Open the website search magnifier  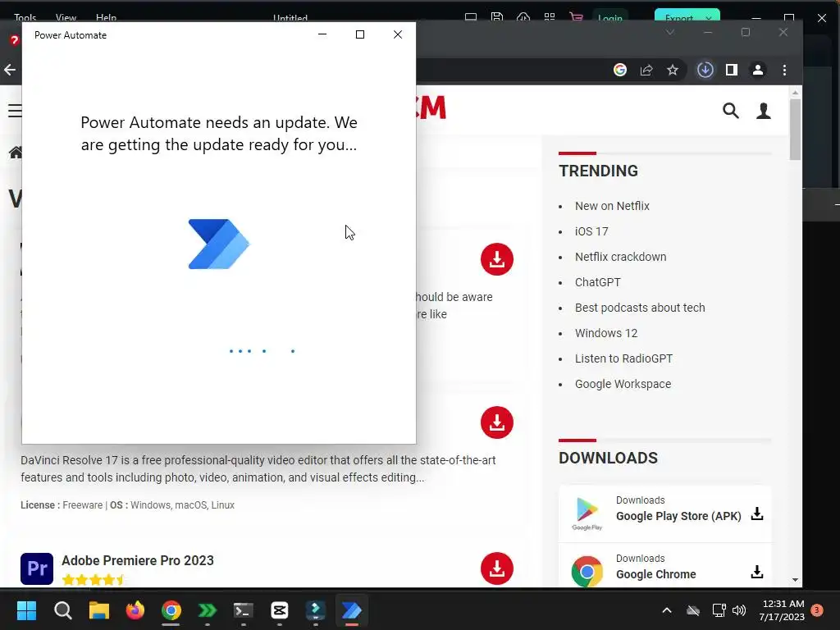point(731,111)
